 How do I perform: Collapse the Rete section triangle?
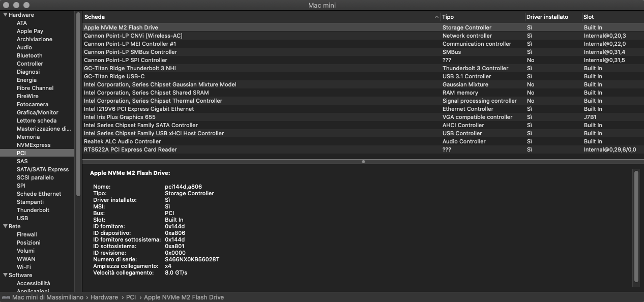point(5,226)
